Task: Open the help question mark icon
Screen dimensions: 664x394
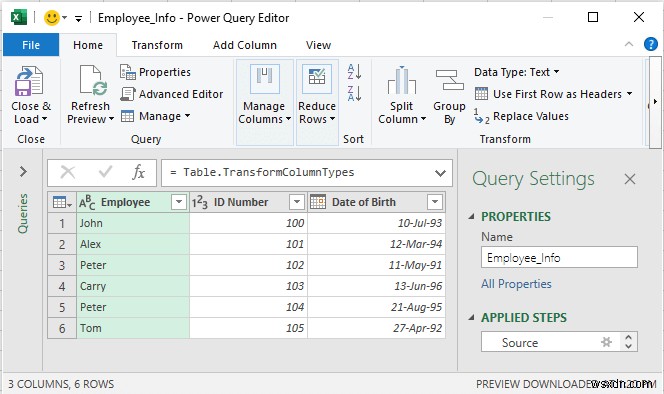Action: pos(650,44)
